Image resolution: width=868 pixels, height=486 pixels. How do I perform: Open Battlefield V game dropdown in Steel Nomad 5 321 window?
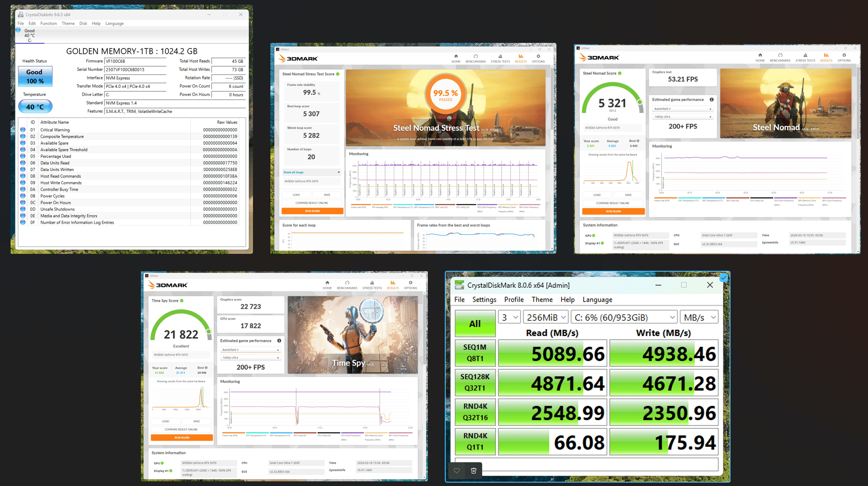pyautogui.click(x=682, y=109)
